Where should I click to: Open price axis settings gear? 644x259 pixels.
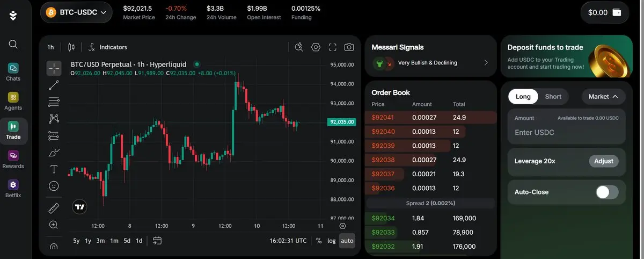(342, 226)
